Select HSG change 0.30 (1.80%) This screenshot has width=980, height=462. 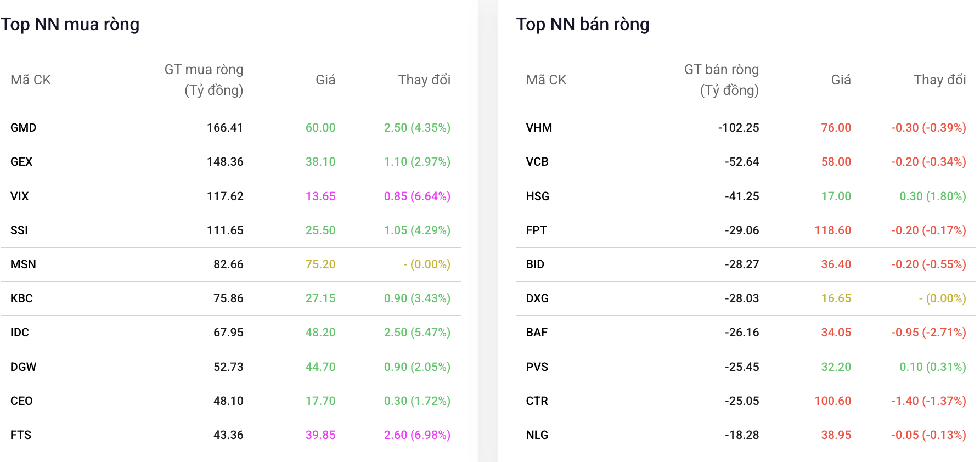pos(933,196)
